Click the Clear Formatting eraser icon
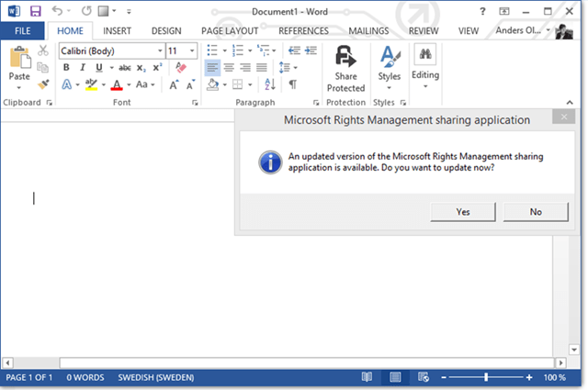This screenshot has width=588, height=390. 181,68
